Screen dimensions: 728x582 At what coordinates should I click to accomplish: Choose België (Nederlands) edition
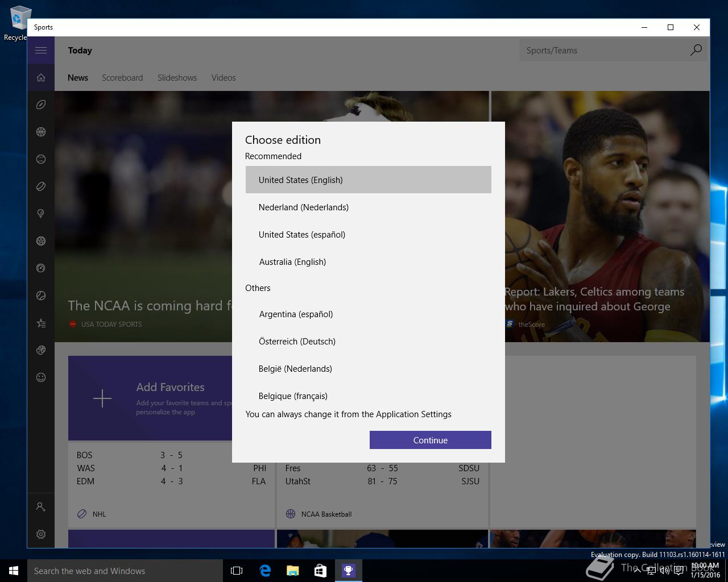tap(369, 368)
